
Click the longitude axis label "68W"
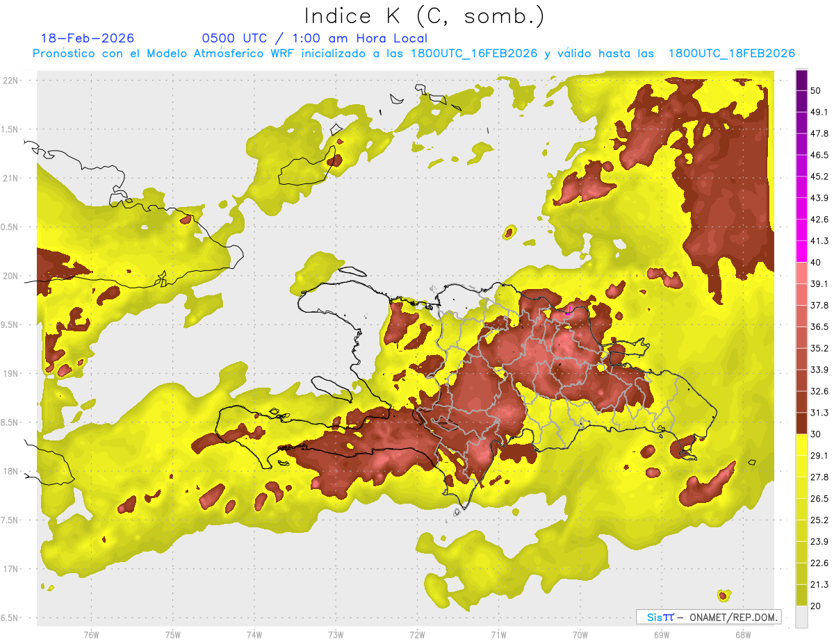(x=742, y=635)
